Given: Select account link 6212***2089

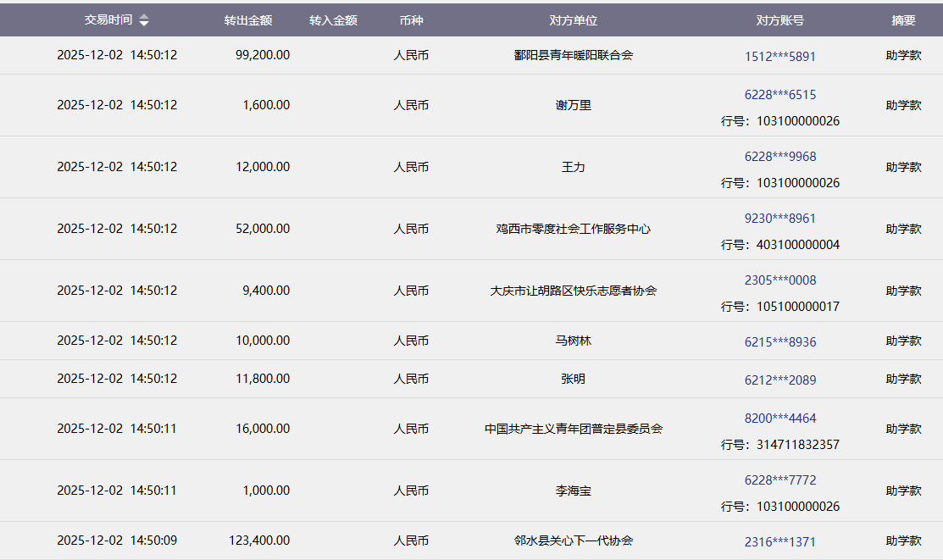Looking at the screenshot, I should tap(780, 380).
